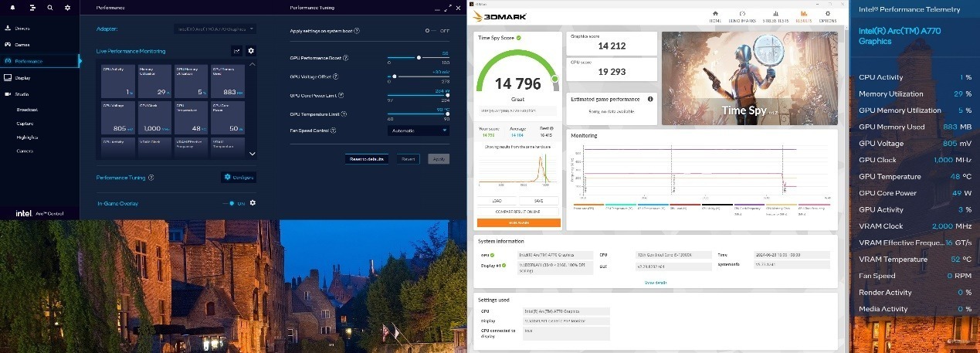Click help icon beside GPU Performance Boost
Viewport: 980px width, 353px height.
(345, 58)
